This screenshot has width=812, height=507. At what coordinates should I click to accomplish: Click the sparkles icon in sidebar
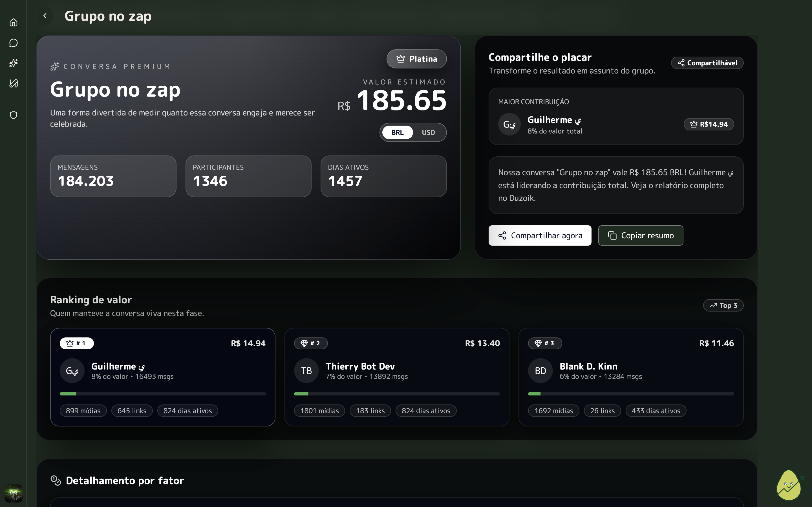[x=14, y=63]
